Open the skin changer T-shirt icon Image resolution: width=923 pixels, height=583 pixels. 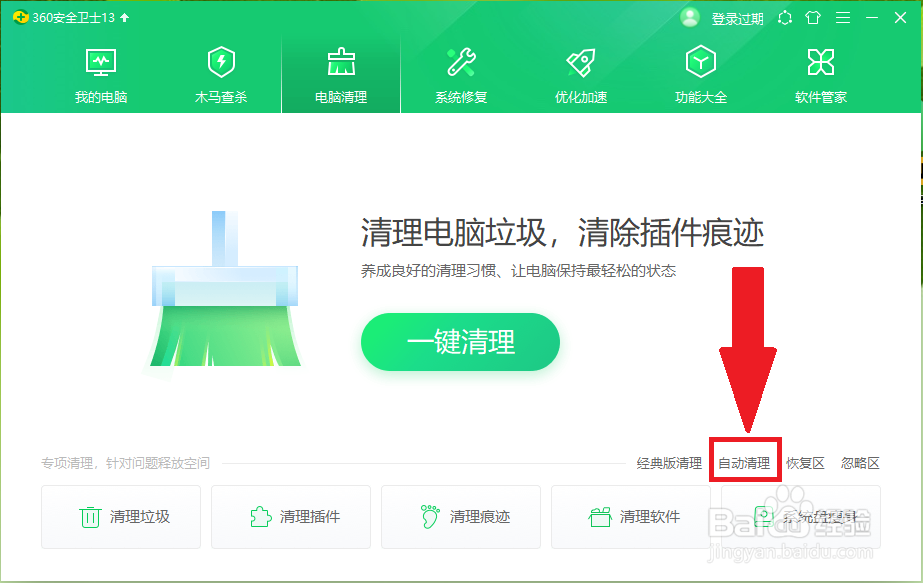click(x=812, y=17)
